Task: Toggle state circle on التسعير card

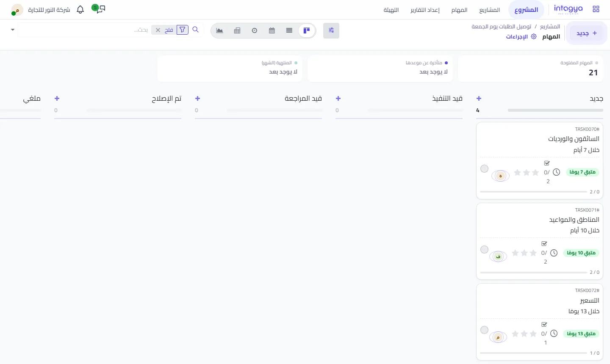Action: [485, 330]
